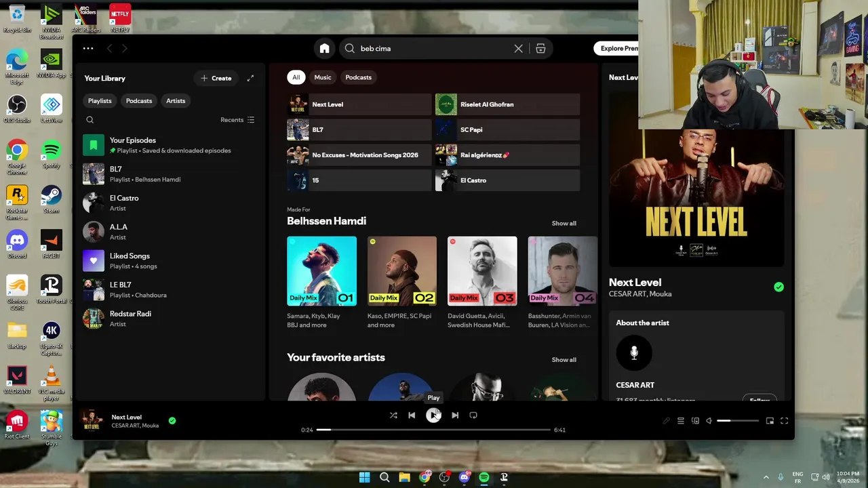868x488 pixels.
Task: Open OBS Studio desktop shortcut
Action: point(17,109)
